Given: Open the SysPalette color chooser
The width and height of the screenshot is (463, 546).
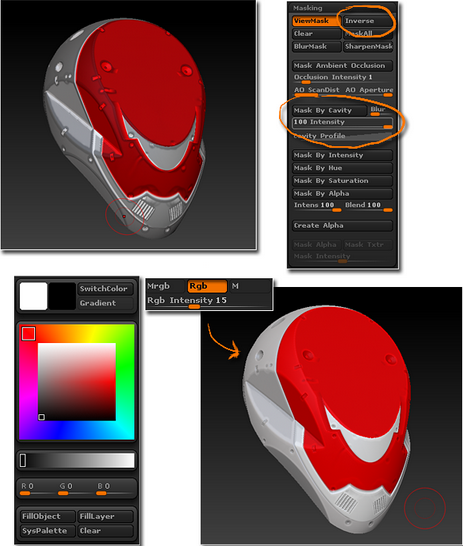Looking at the screenshot, I should (47, 531).
